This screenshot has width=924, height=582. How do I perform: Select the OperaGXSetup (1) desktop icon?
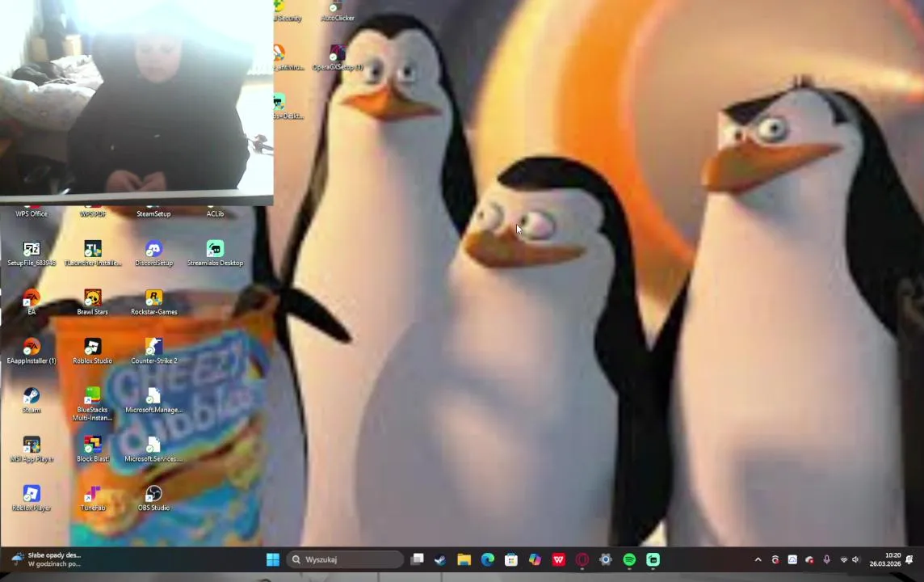338,53
